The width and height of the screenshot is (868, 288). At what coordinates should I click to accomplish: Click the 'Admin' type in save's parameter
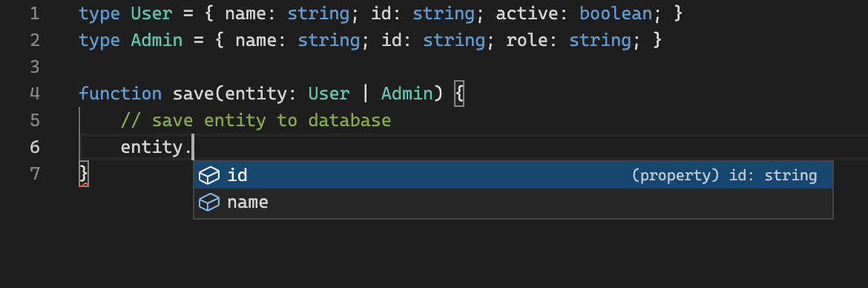[407, 93]
